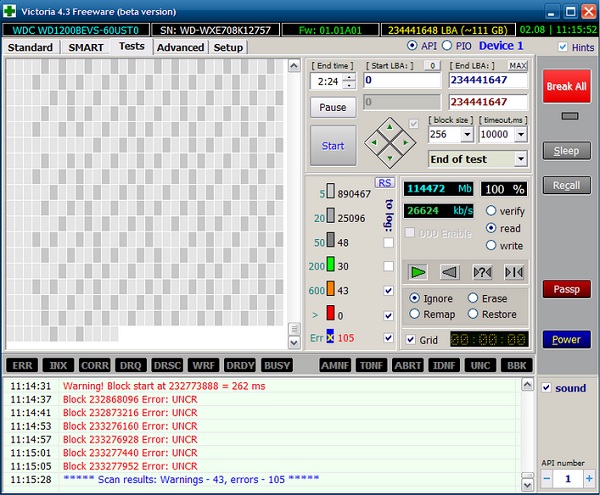Switch to the SMART tab

pos(87,47)
